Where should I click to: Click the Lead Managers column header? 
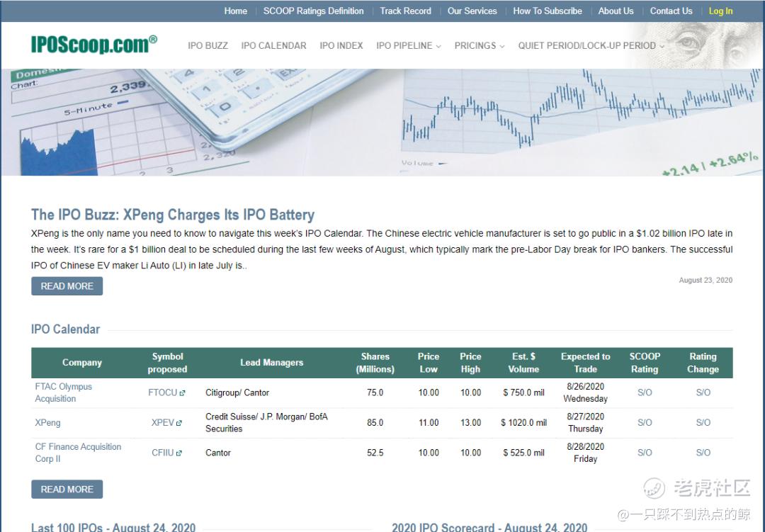pos(272,363)
